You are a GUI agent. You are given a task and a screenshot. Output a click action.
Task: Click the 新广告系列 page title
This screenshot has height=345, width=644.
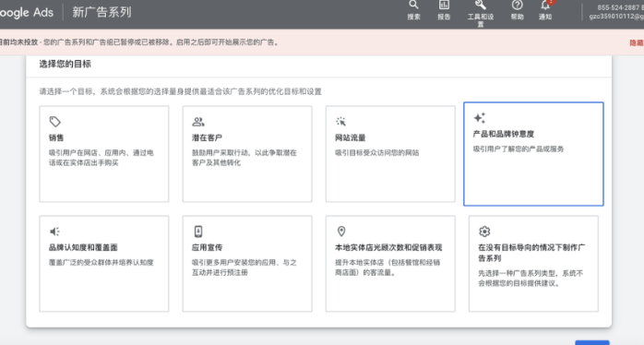101,12
